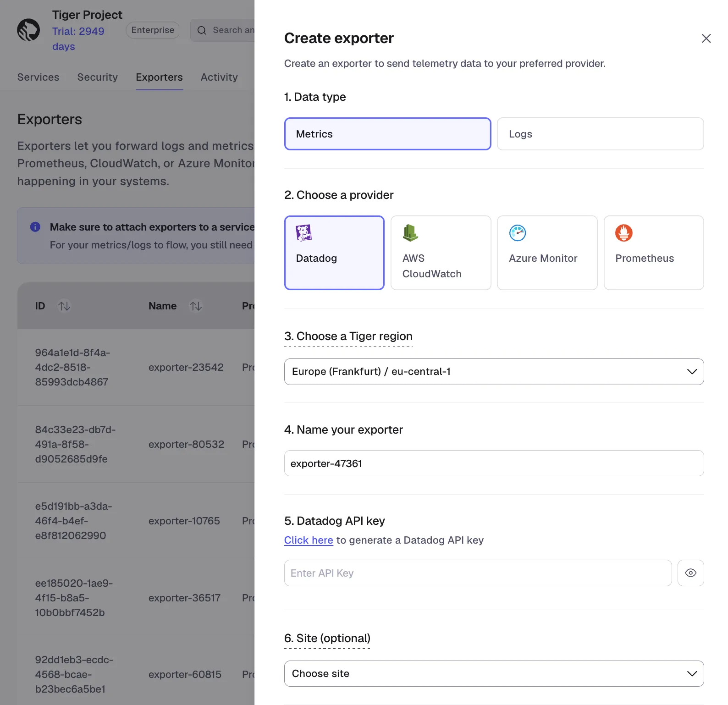This screenshot has width=728, height=705.
Task: Click exporter-60815 name cell
Action: [185, 674]
